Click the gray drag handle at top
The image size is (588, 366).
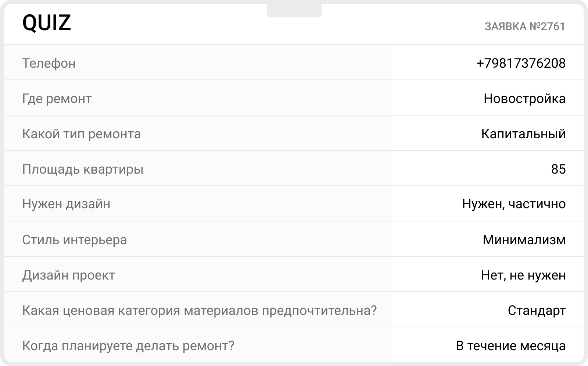pos(294,10)
